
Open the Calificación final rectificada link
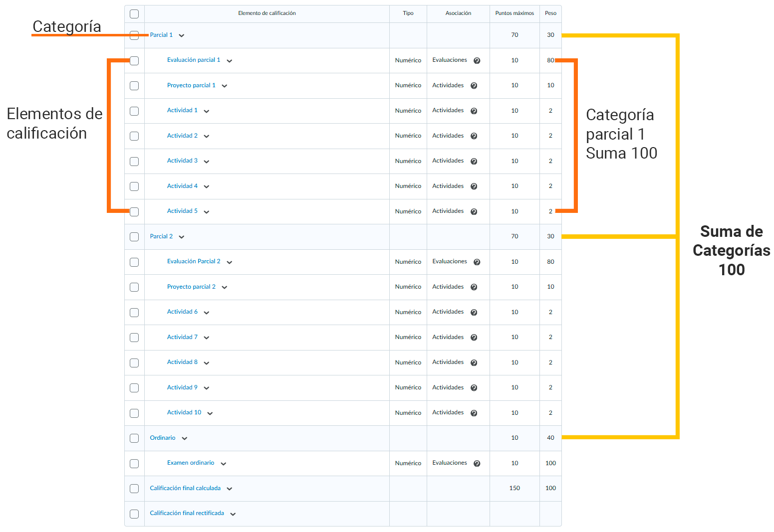pos(187,513)
